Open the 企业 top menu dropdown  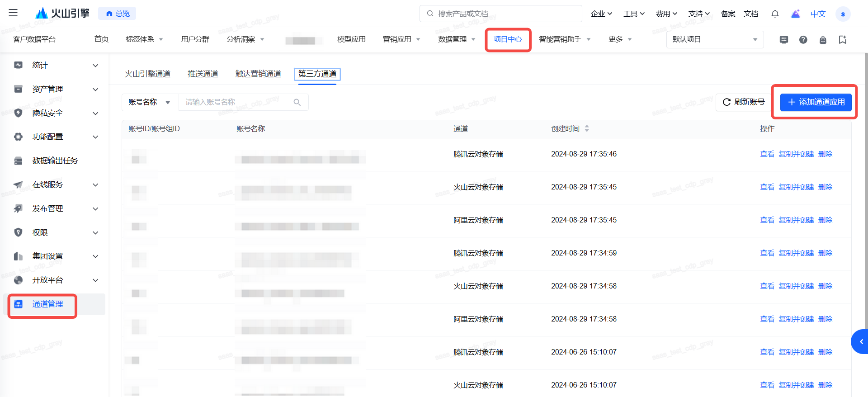pyautogui.click(x=601, y=14)
